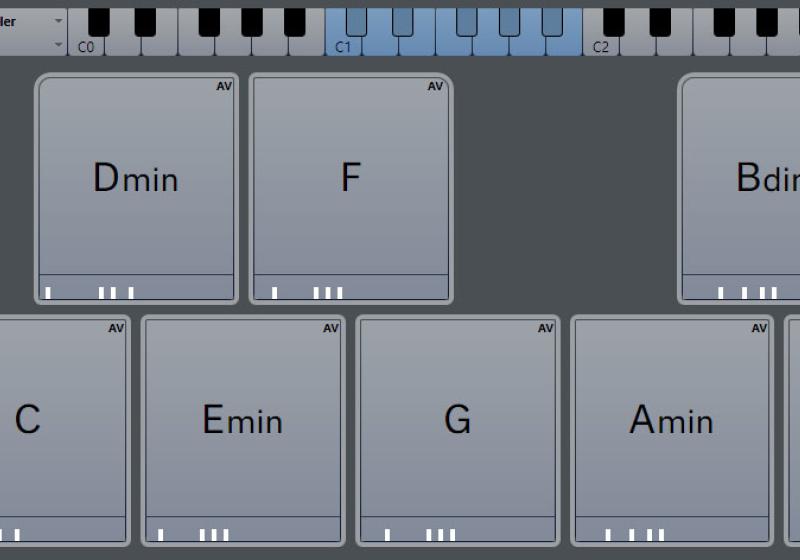Select the Amin chord pad
This screenshot has width=800, height=560.
click(672, 418)
